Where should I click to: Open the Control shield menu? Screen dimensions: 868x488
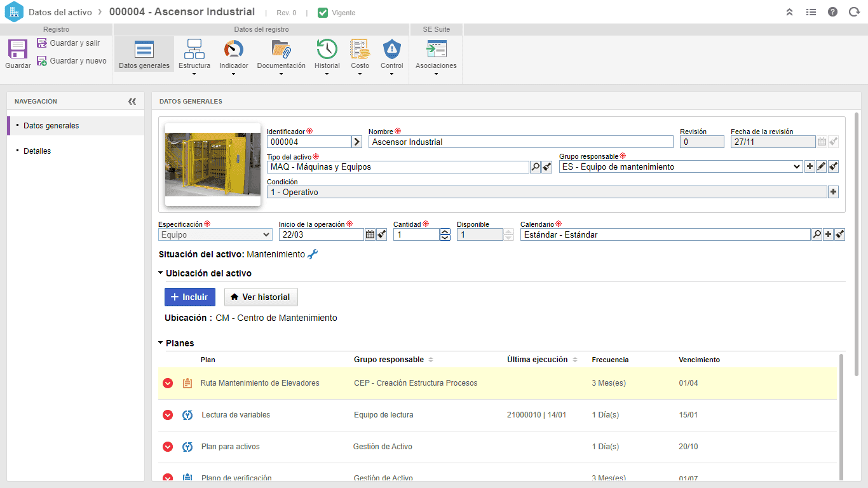(x=392, y=57)
